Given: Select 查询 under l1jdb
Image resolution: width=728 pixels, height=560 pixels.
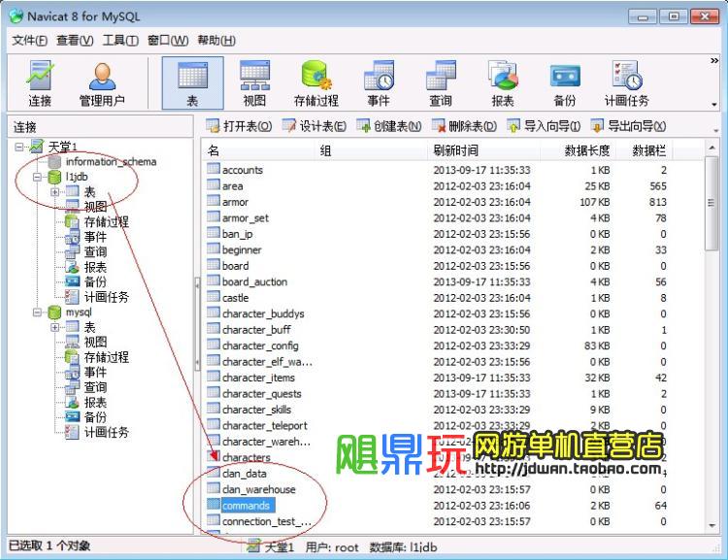Looking at the screenshot, I should click(95, 251).
